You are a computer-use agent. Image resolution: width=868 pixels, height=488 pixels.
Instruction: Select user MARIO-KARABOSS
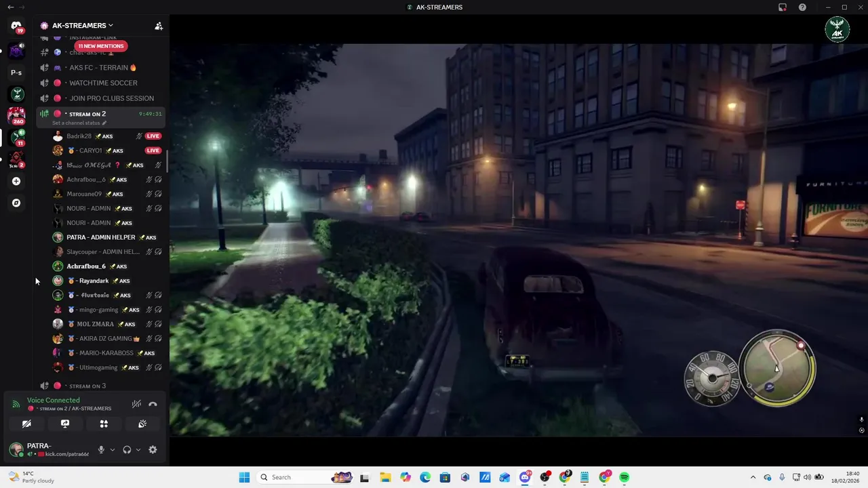click(x=107, y=353)
